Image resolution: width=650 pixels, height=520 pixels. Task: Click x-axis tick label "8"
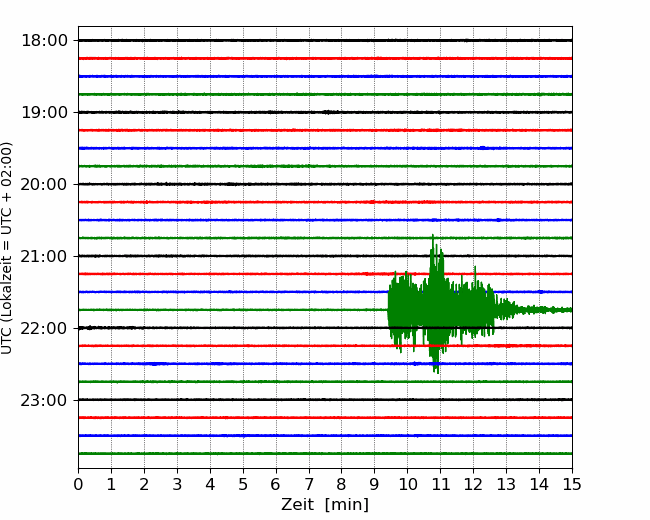click(x=342, y=484)
